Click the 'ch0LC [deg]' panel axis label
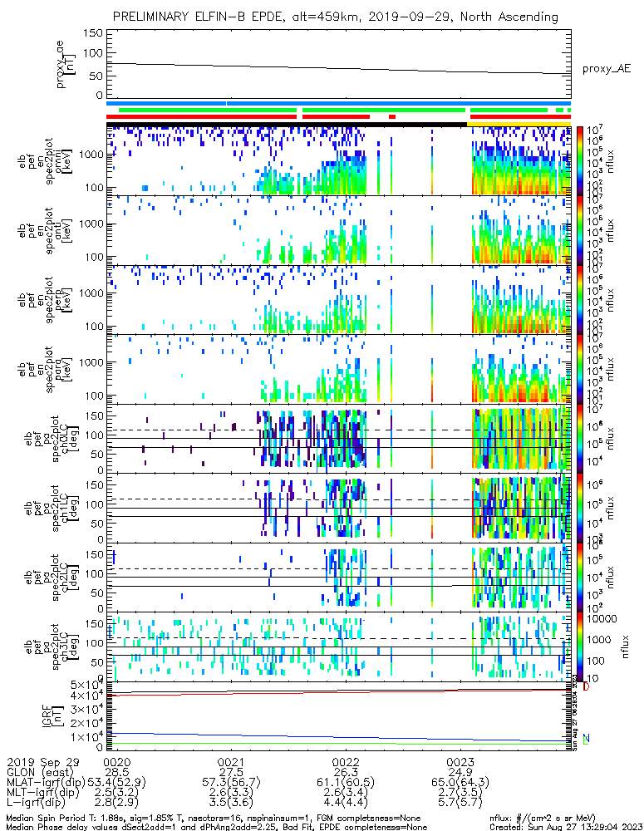 click(x=70, y=439)
